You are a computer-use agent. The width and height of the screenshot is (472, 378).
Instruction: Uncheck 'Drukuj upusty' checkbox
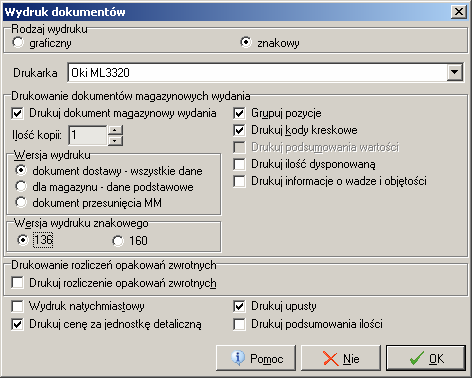[239, 306]
